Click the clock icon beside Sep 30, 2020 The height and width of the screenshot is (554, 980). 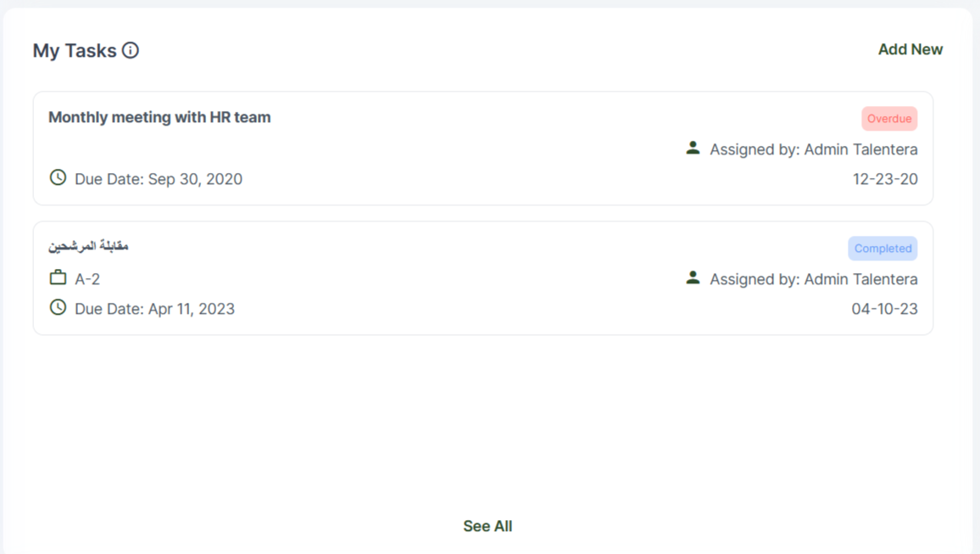pyautogui.click(x=58, y=177)
